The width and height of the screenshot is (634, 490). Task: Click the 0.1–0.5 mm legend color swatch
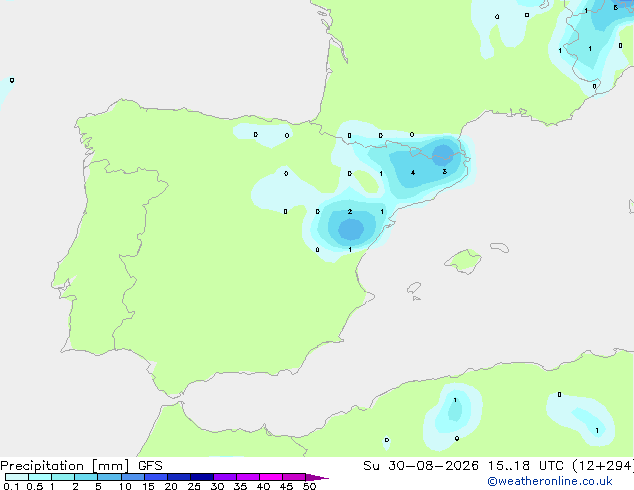point(17,477)
